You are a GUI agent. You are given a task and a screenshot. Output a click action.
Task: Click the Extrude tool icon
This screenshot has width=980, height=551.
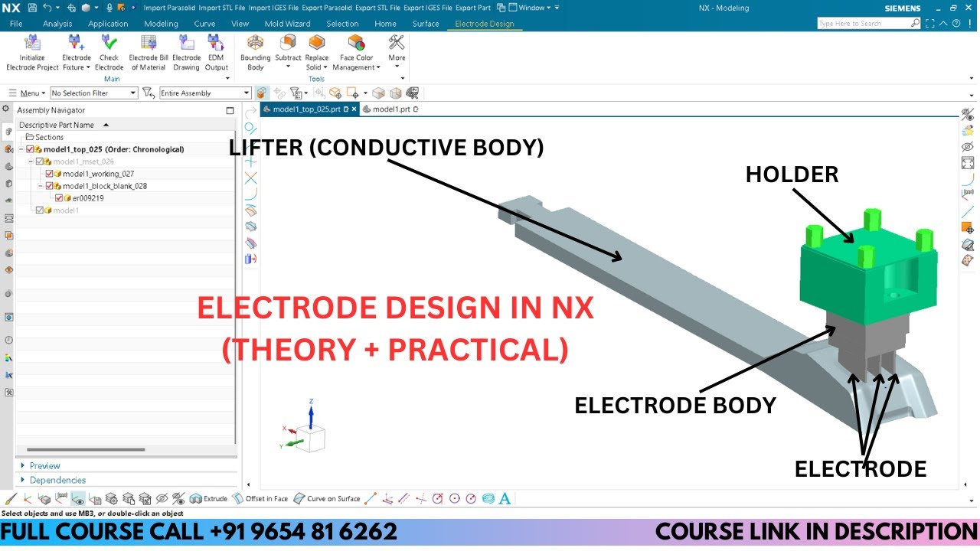[x=208, y=498]
